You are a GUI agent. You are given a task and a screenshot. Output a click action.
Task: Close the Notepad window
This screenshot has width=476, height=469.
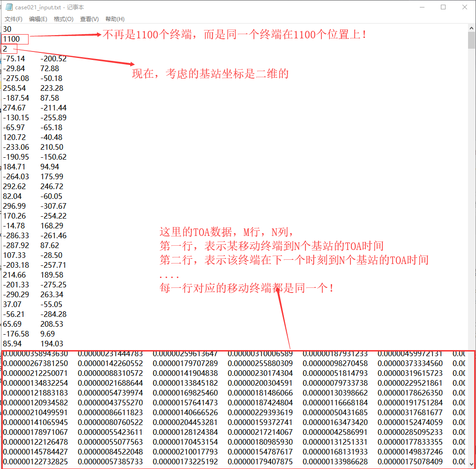click(464, 7)
